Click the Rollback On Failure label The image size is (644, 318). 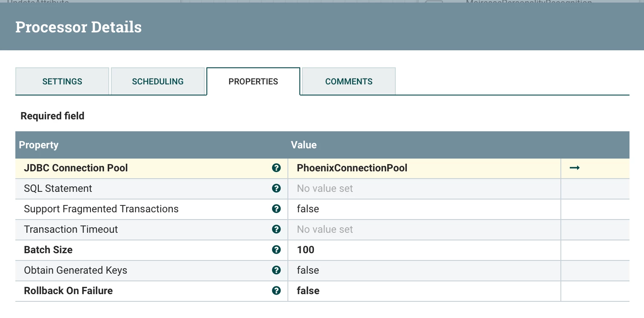click(x=68, y=291)
